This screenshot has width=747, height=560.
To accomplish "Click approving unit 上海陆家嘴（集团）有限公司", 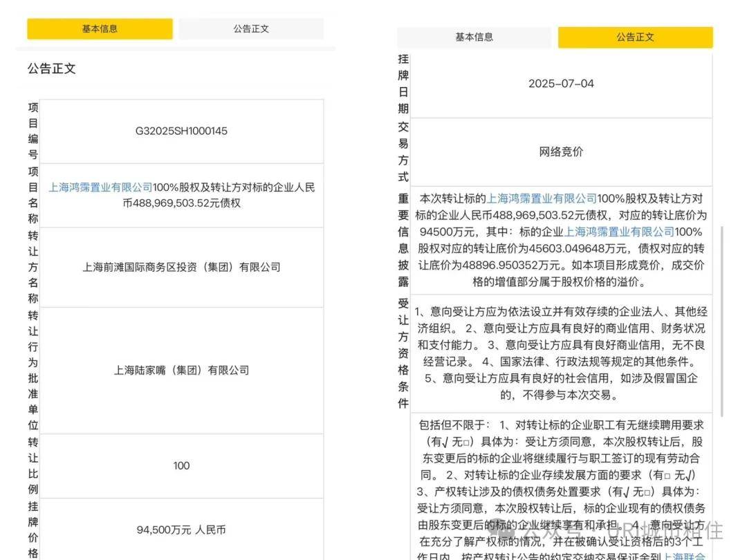I will click(x=181, y=370).
